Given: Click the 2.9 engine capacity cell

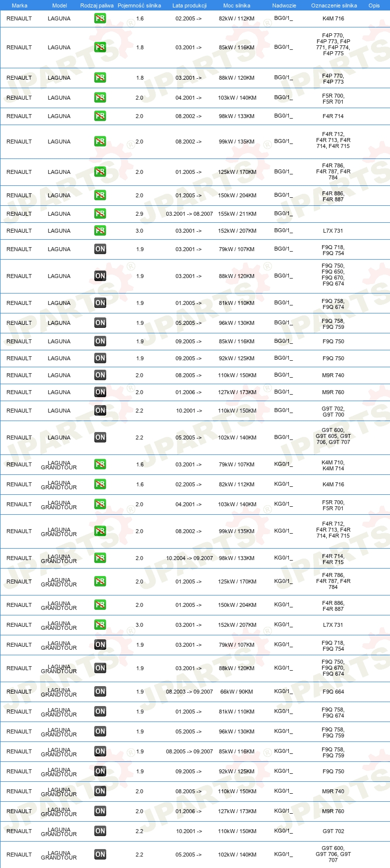Looking at the screenshot, I should [x=140, y=214].
